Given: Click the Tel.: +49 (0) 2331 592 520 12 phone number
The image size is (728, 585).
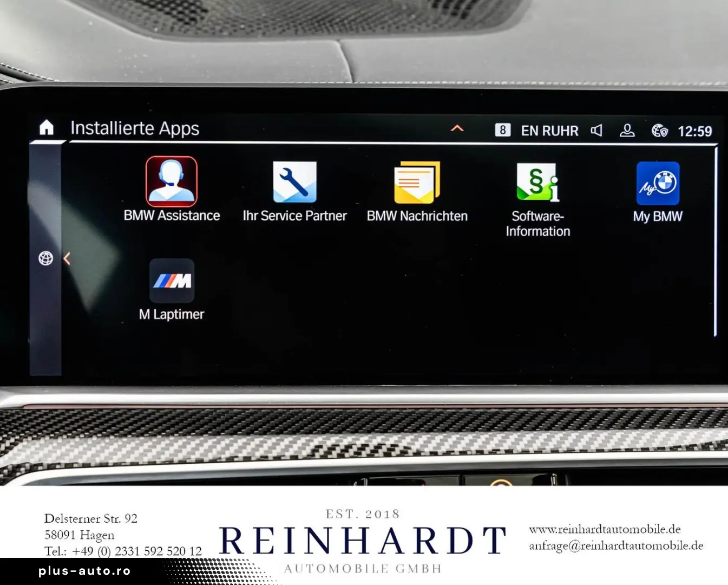Looking at the screenshot, I should click(123, 551).
